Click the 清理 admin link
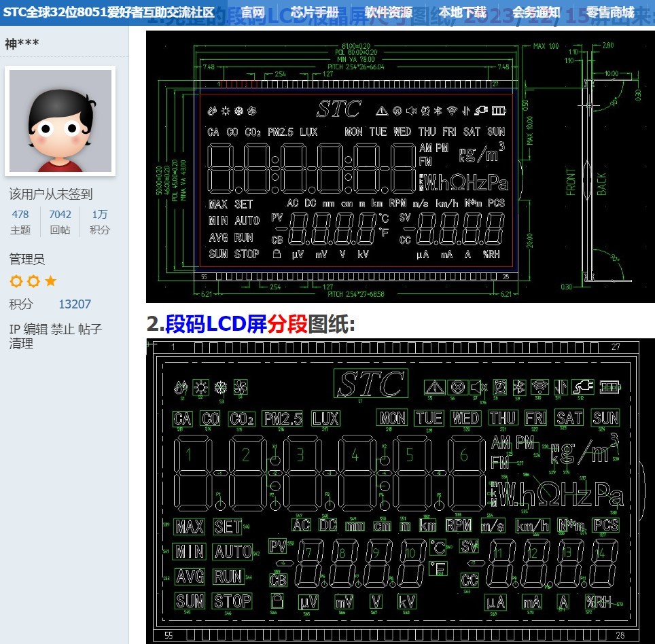655x644 pixels. (x=21, y=344)
